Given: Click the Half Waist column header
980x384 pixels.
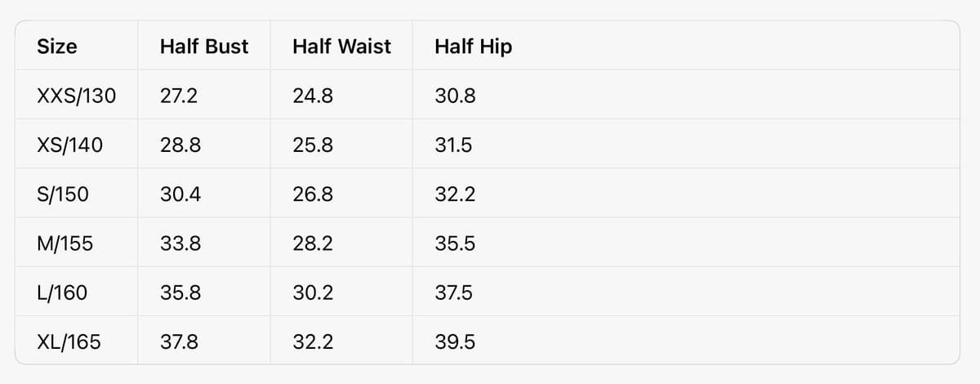Looking at the screenshot, I should 341,47.
